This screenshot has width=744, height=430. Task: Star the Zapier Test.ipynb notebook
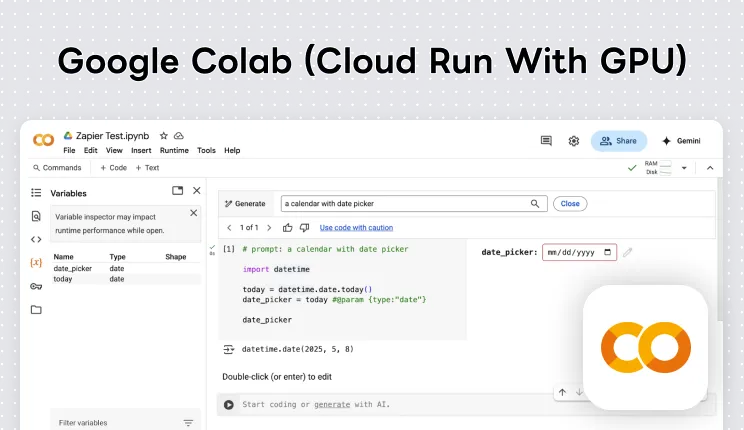tap(164, 136)
